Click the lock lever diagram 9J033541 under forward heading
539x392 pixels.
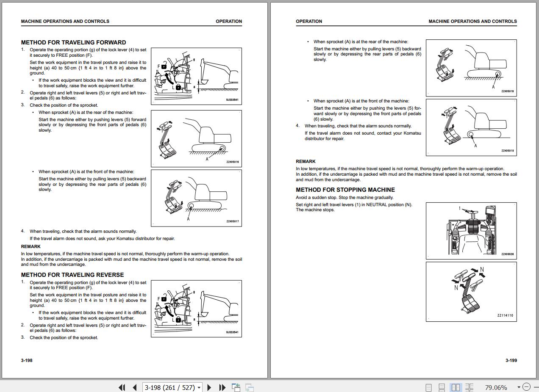coord(196,76)
